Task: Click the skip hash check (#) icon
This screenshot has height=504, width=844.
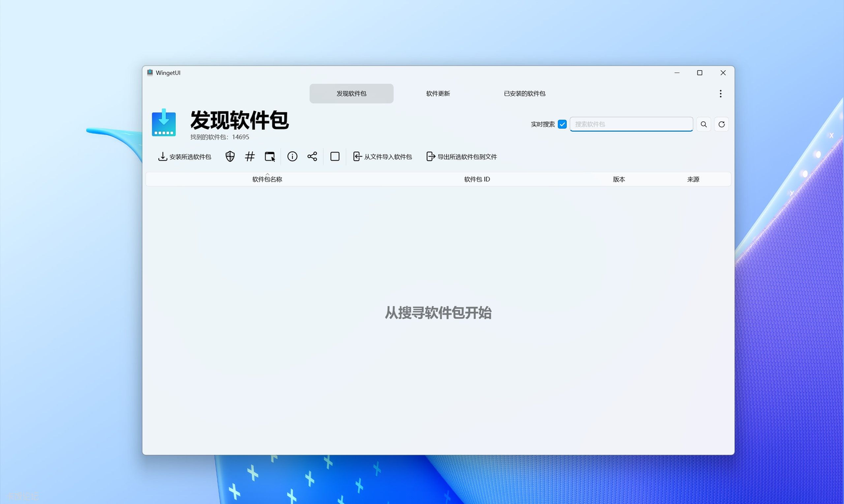Action: tap(250, 156)
